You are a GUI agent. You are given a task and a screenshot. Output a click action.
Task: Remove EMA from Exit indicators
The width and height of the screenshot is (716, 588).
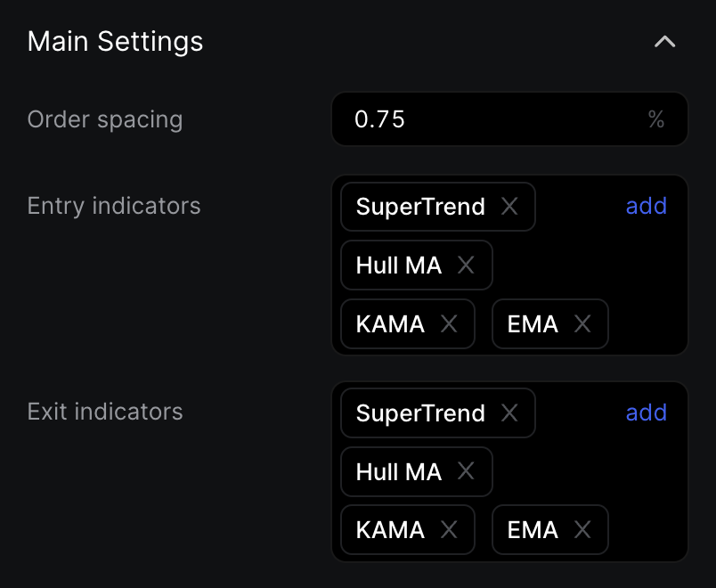pos(582,530)
